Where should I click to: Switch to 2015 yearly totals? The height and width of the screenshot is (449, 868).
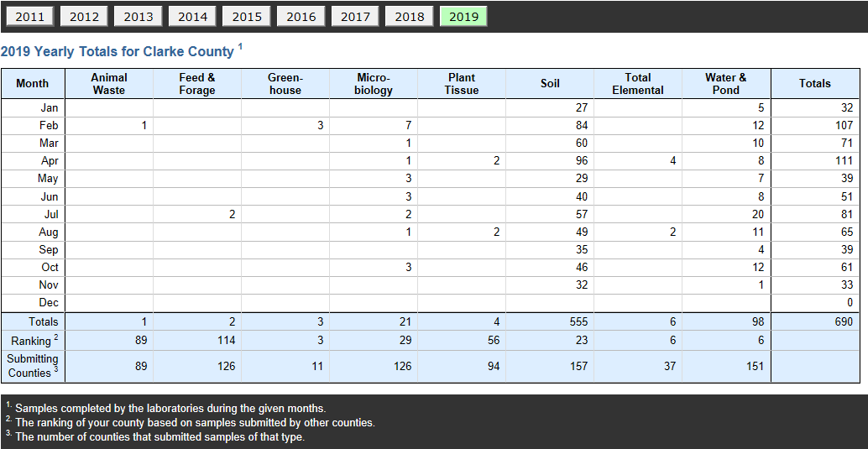click(x=247, y=17)
